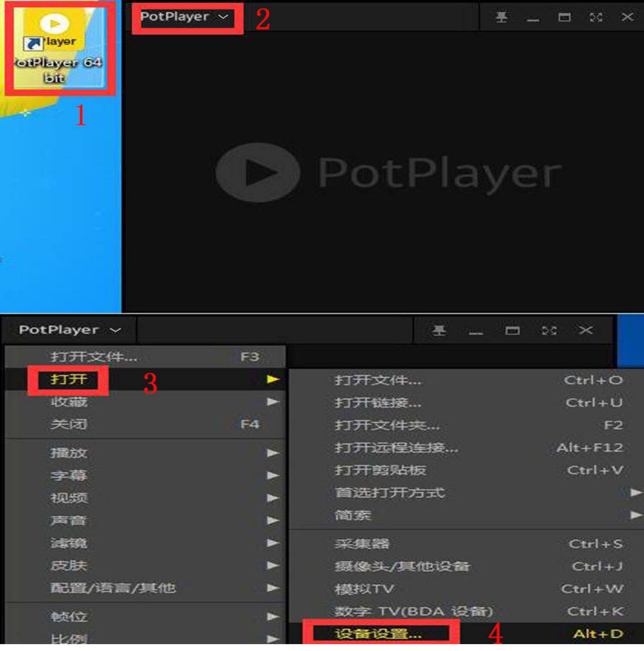The image size is (644, 651).
Task: Expand the 打开 submenu
Action: pyautogui.click(x=145, y=379)
